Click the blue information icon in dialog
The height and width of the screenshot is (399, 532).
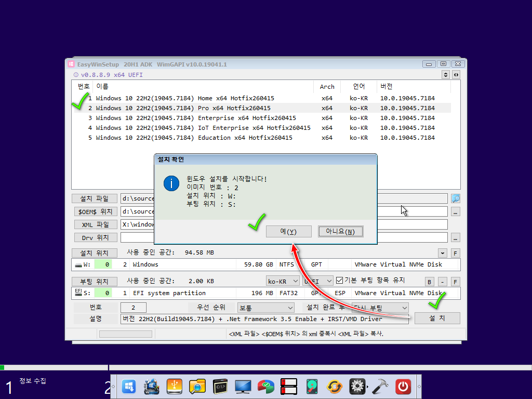point(171,183)
